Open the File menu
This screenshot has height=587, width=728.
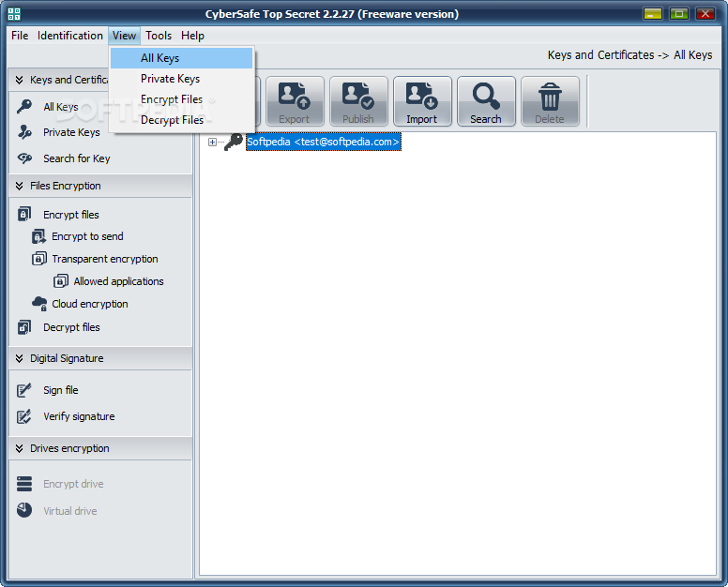tap(20, 36)
